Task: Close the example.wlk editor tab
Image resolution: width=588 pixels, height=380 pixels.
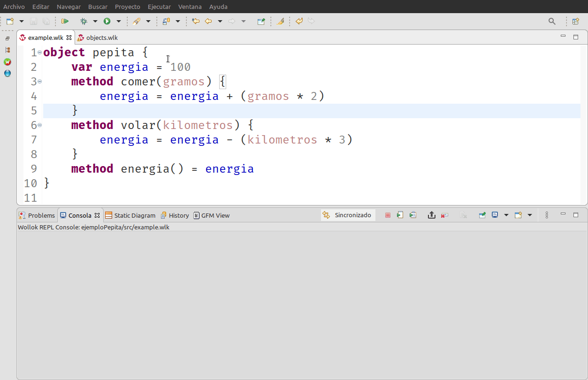Action: pyautogui.click(x=69, y=38)
